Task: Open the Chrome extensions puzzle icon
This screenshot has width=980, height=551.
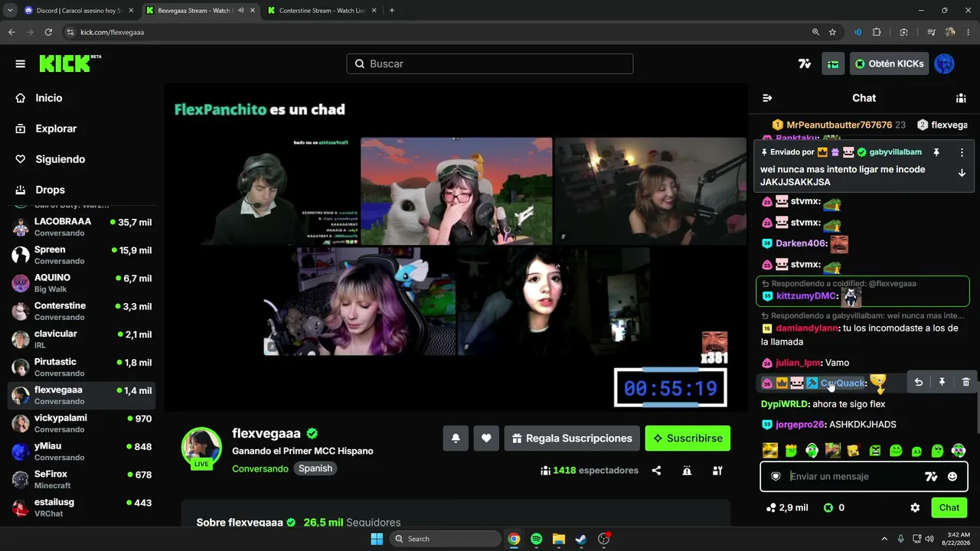Action: [x=877, y=32]
